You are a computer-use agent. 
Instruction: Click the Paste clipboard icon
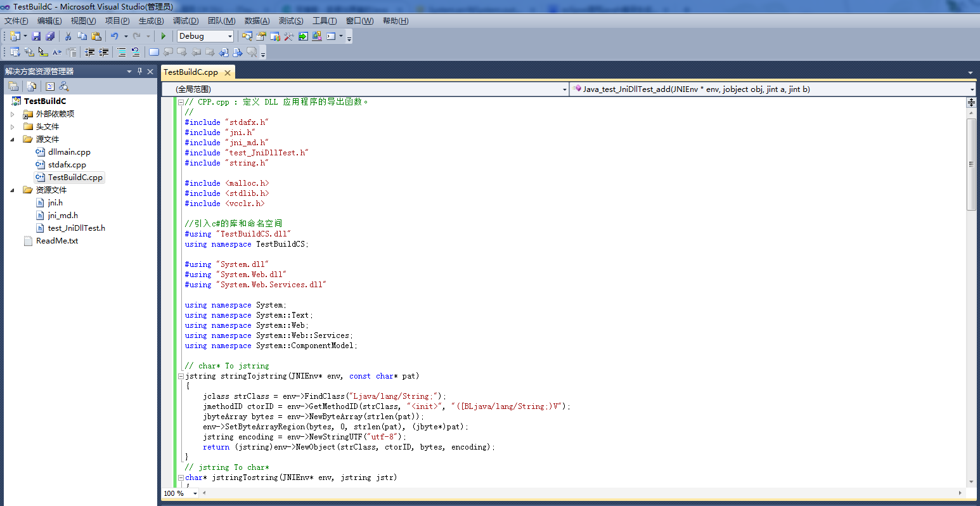pyautogui.click(x=96, y=36)
